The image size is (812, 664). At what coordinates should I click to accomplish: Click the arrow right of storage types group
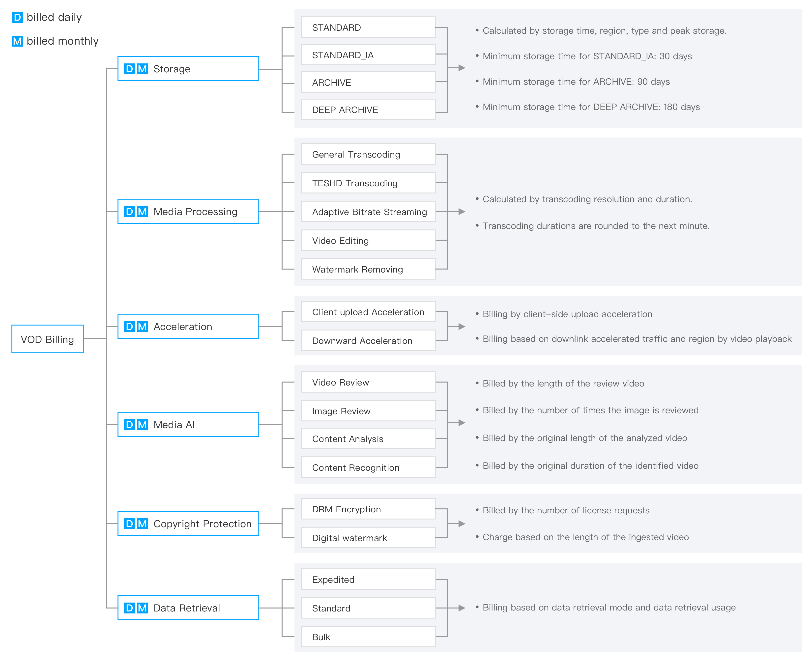point(462,68)
